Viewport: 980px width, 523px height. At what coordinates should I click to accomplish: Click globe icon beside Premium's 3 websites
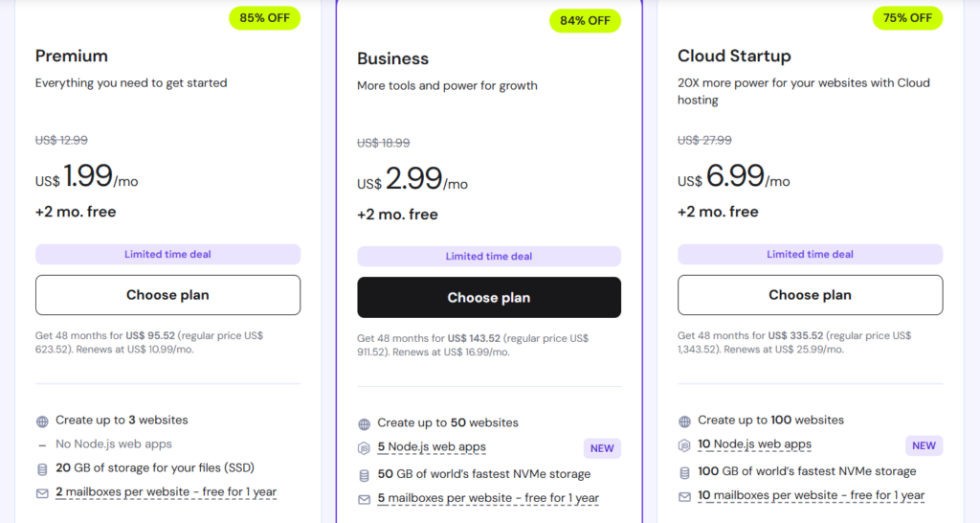(x=42, y=421)
